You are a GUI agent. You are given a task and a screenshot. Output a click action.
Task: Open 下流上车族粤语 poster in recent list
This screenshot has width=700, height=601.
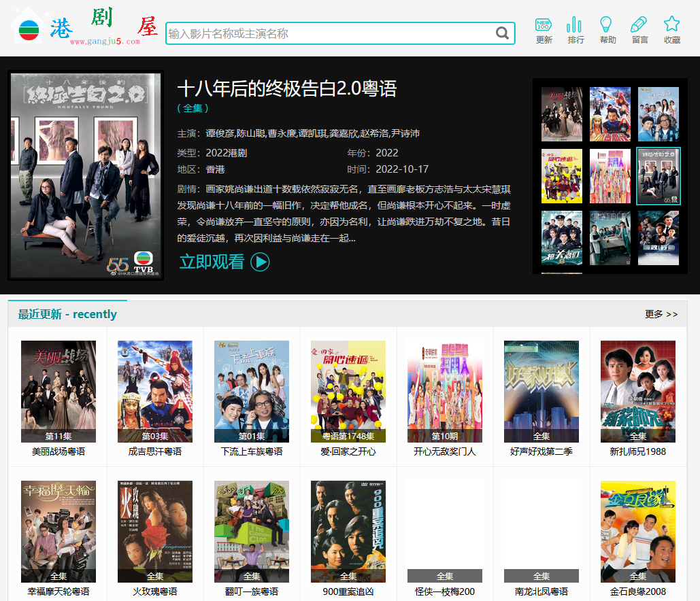coord(252,392)
